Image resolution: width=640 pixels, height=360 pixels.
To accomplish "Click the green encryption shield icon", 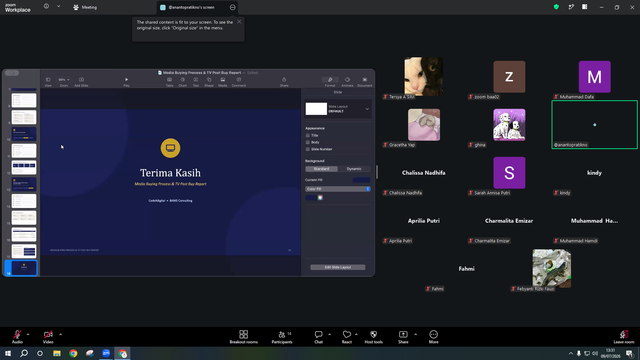I will pos(556,7).
